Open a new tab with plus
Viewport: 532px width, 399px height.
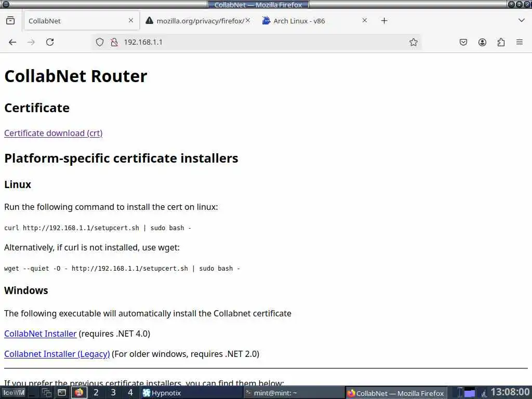pyautogui.click(x=384, y=21)
